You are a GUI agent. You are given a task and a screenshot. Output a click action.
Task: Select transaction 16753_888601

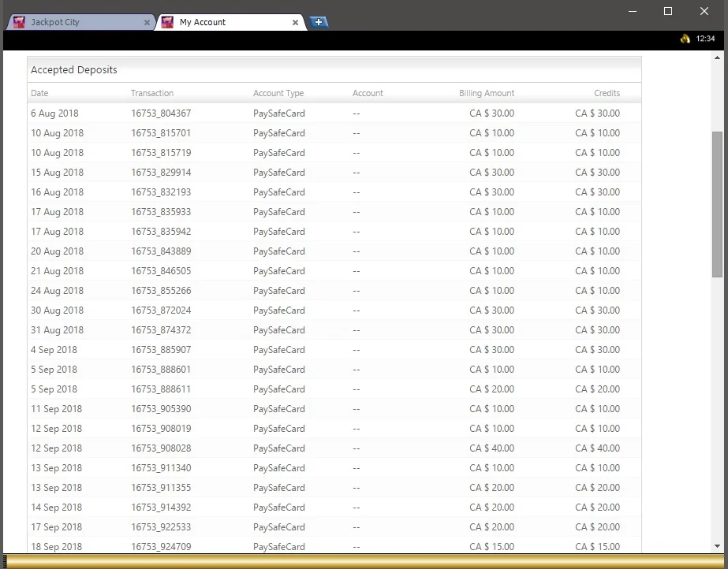coord(161,370)
